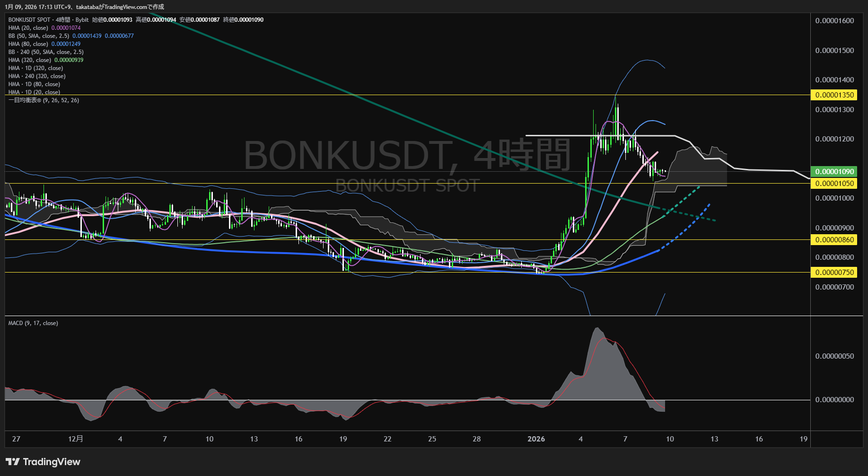Viewport: 868px width, 476px height.
Task: Click the BB upper value 0.00001439
Action: 87,36
